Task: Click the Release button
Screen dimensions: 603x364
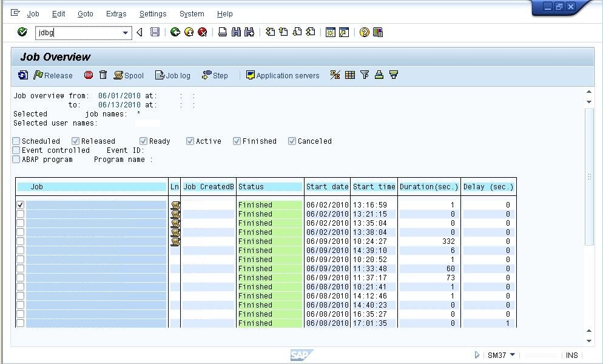Action: (53, 75)
